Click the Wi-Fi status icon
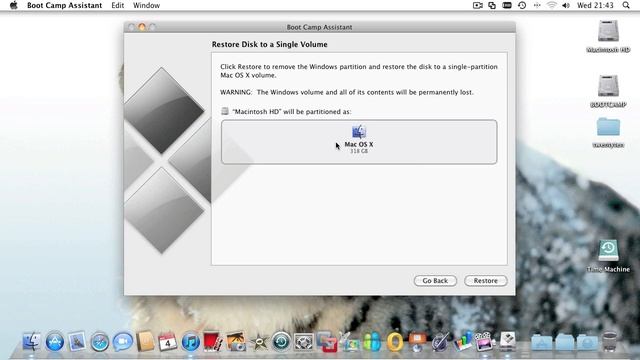This screenshot has height=360, width=640. click(x=551, y=5)
